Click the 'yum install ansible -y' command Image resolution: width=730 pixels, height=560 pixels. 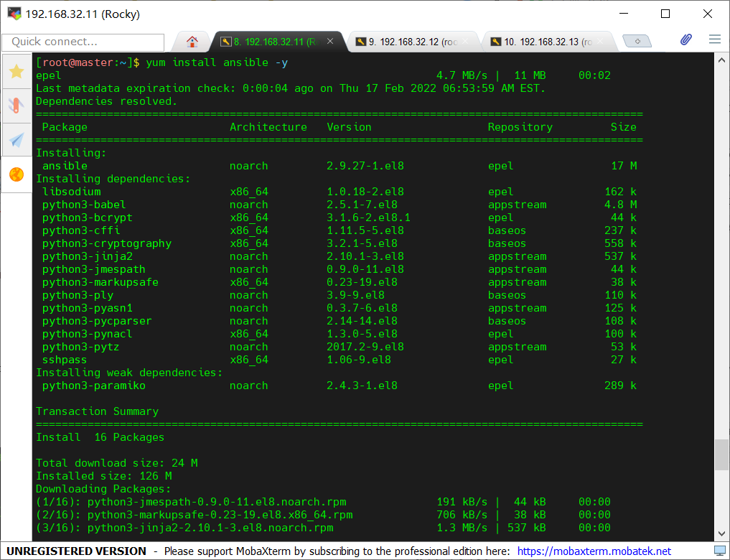click(217, 62)
